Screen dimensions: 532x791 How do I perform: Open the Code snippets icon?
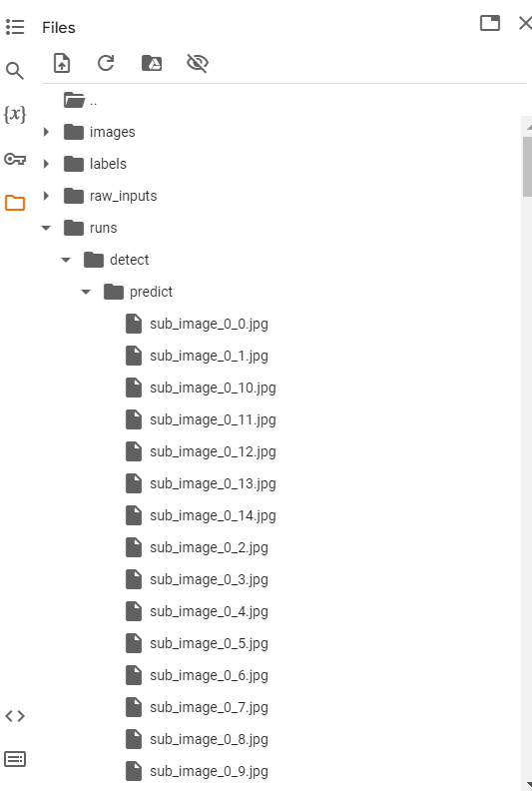click(x=15, y=716)
